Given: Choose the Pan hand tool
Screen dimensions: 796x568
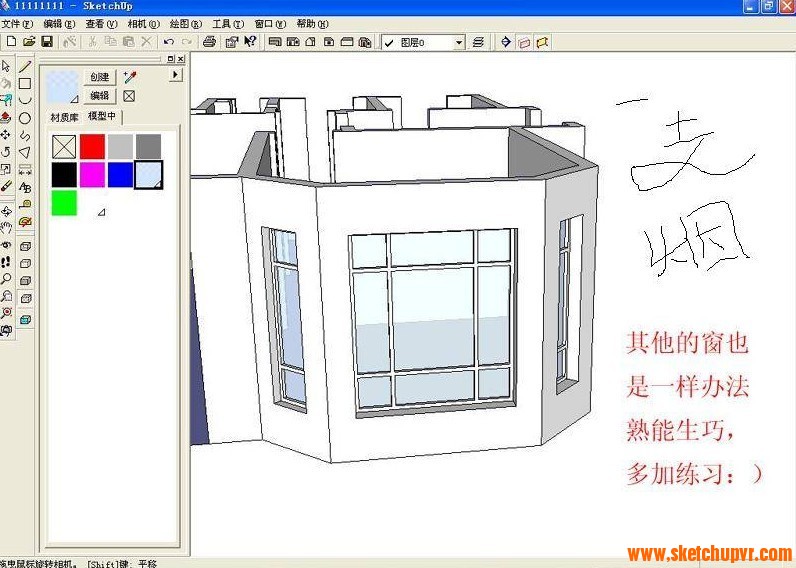Looking at the screenshot, I should (6, 227).
